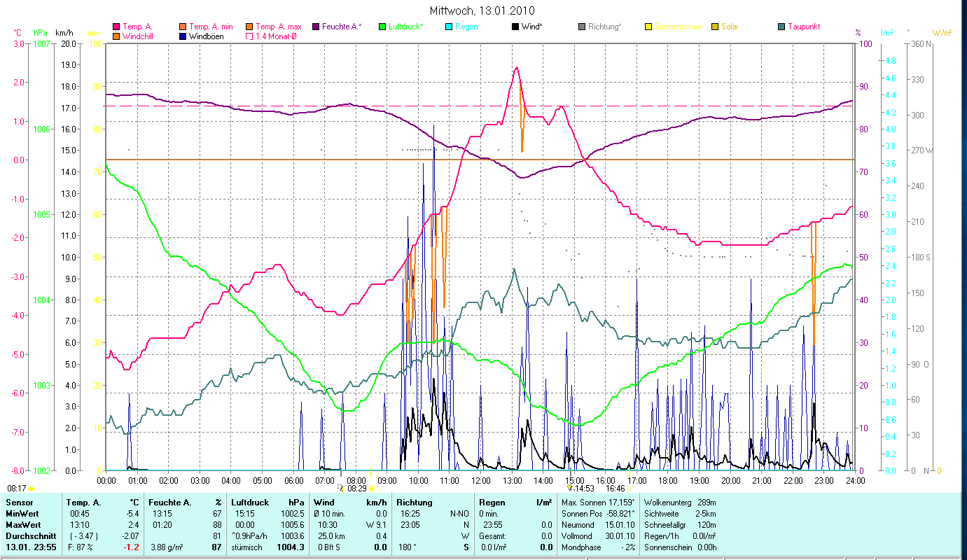The width and height of the screenshot is (967, 560).
Task: Click the black Wind* legend swatch
Action: pyautogui.click(x=515, y=27)
